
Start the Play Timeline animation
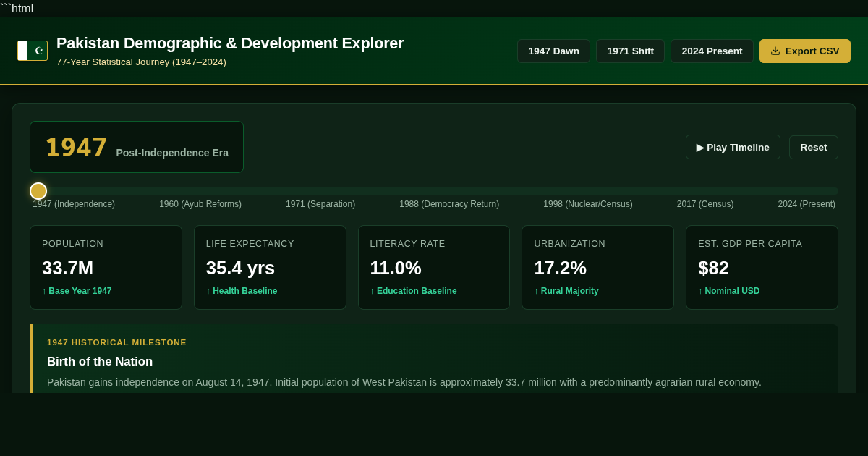point(733,147)
